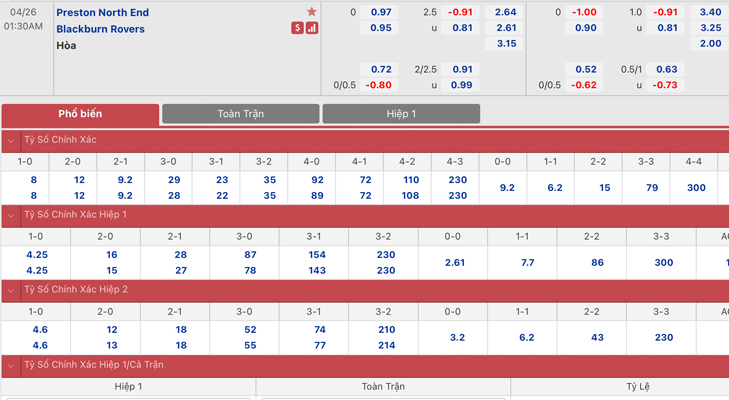The width and height of the screenshot is (729, 400).
Task: Select handicap odds 0.72
Action: click(381, 69)
